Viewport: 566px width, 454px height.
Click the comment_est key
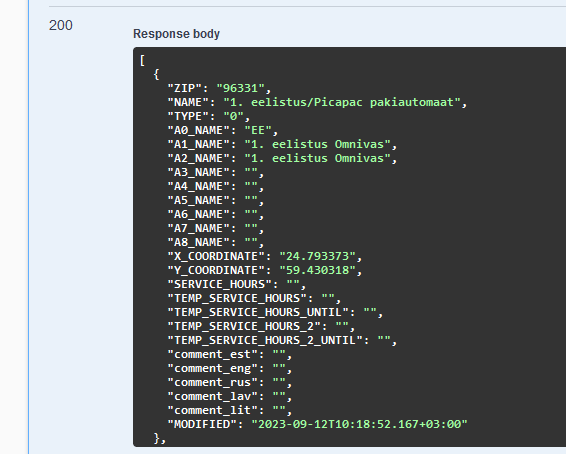point(213,354)
